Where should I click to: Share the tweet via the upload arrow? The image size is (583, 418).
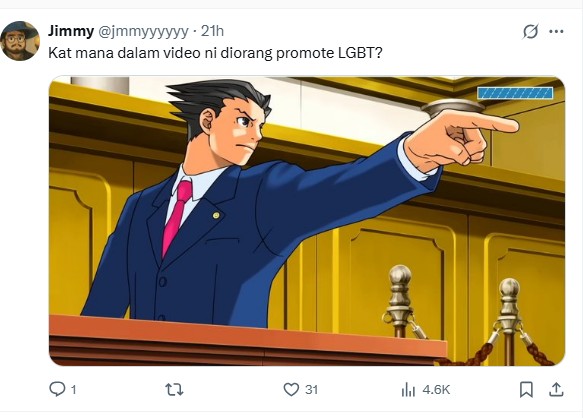click(x=556, y=389)
